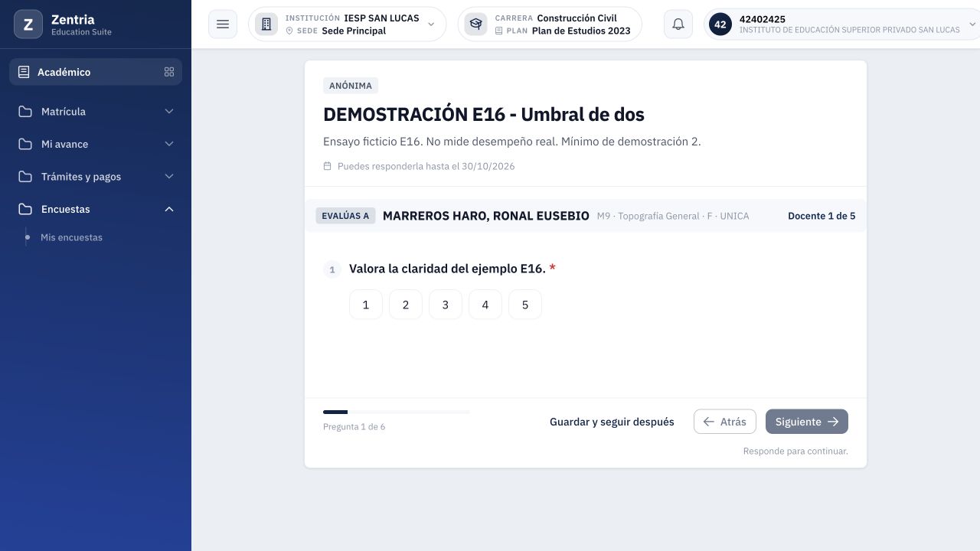This screenshot has height=551, width=980.
Task: Toggle the hamburger menu button
Action: coord(223,24)
